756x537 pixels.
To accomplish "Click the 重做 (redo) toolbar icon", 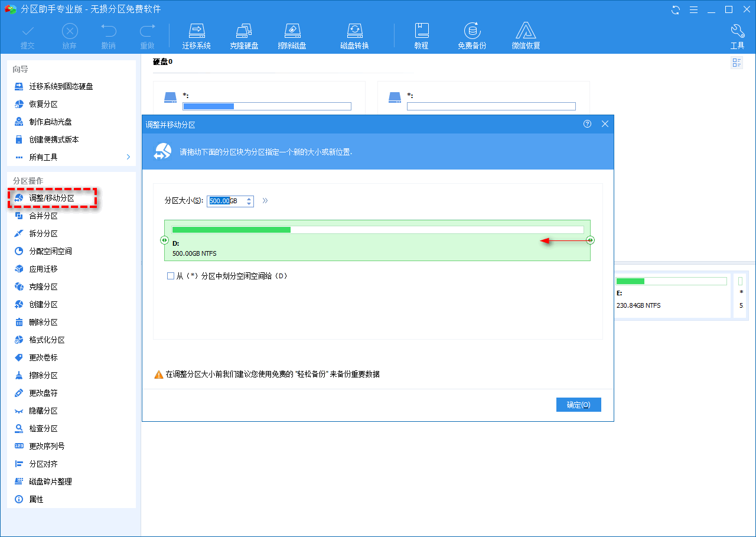I will coord(147,36).
